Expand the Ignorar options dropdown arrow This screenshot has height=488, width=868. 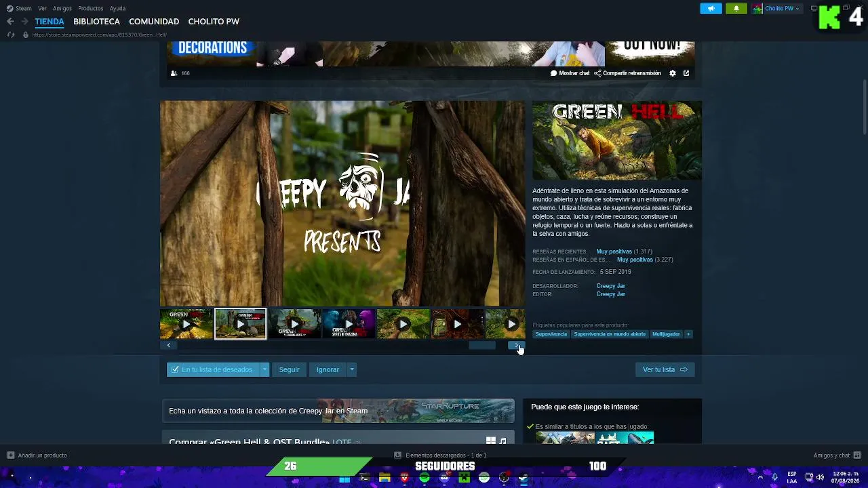coord(351,369)
